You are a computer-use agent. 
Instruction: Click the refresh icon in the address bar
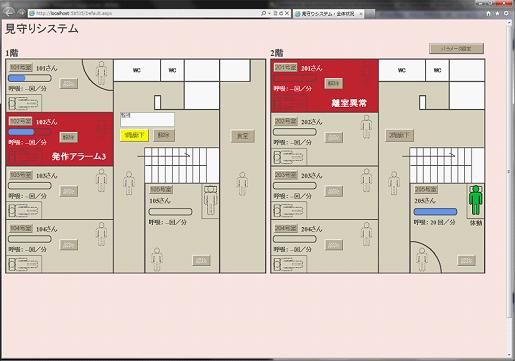coord(281,13)
